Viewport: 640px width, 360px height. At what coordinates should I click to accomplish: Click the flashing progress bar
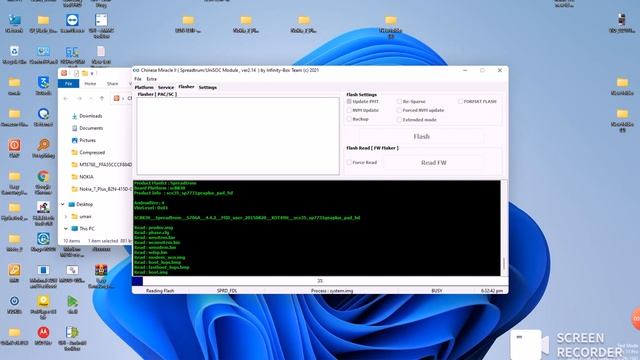pos(320,281)
